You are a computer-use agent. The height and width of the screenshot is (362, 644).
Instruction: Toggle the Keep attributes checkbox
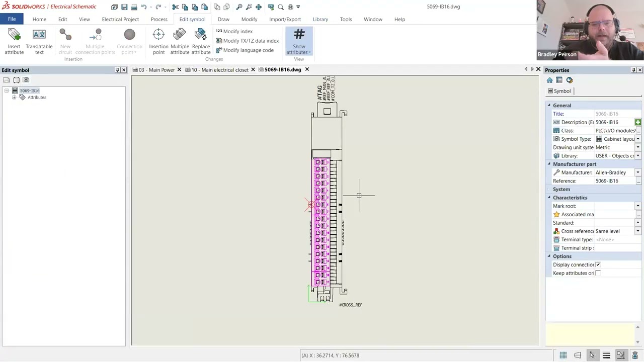tap(598, 273)
